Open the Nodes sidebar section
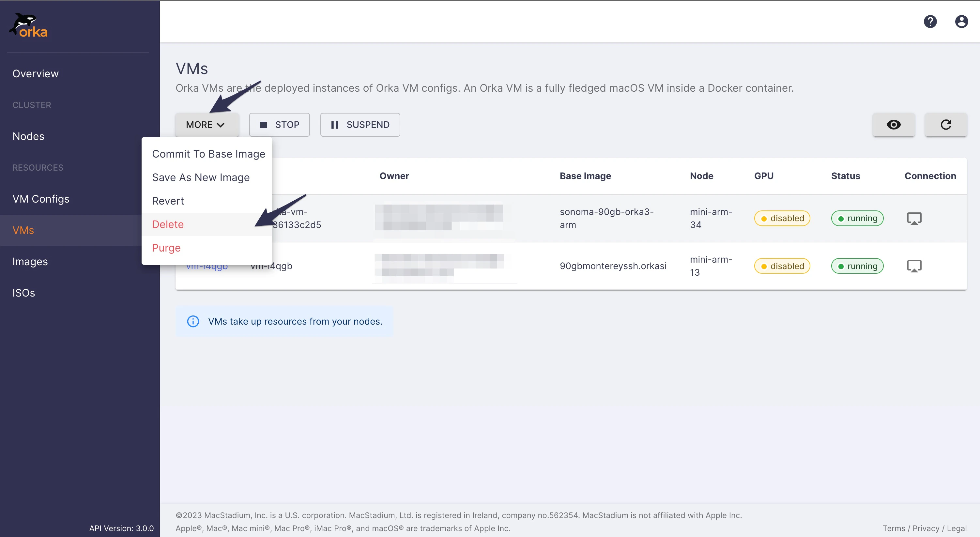Screen dimensions: 980x537 coord(28,136)
